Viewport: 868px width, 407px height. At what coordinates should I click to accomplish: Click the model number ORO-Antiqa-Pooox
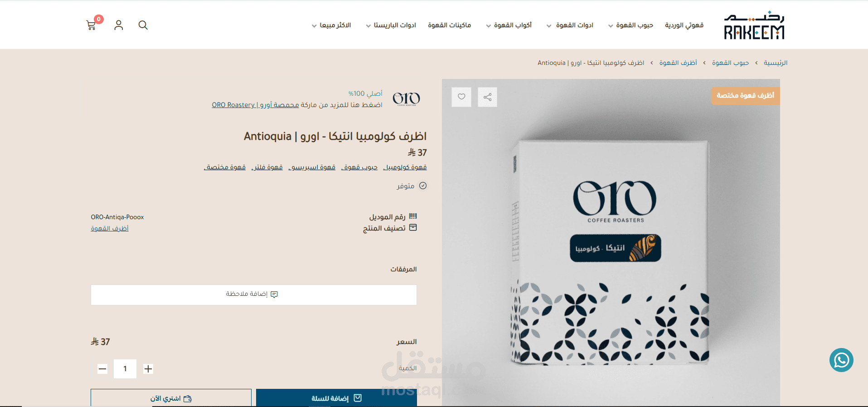[117, 217]
